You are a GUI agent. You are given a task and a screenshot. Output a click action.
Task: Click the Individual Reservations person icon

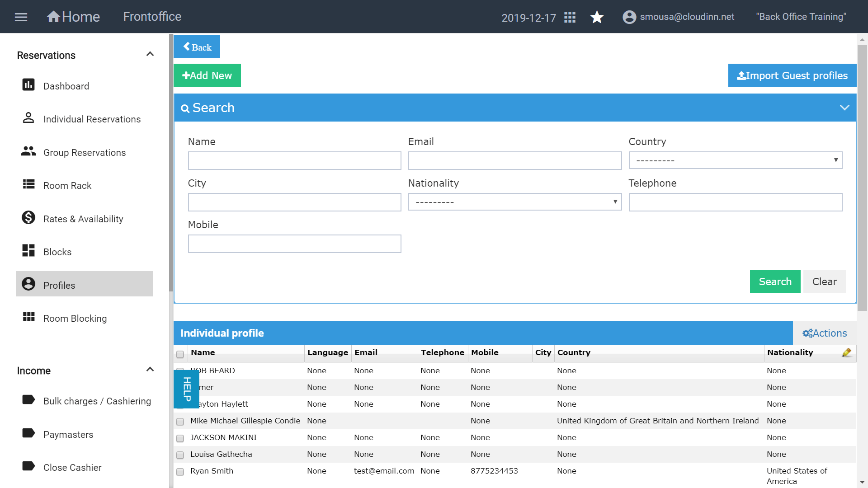[28, 118]
